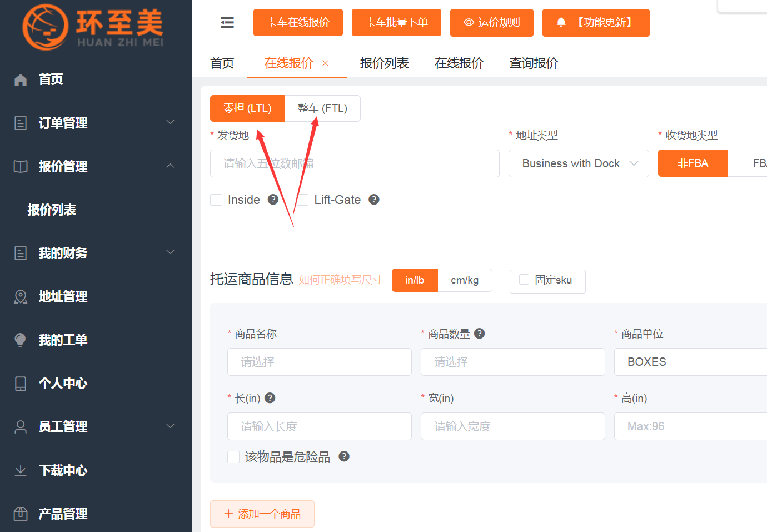
Task: Click the help icon beside 该物品是危险品
Action: pyautogui.click(x=344, y=456)
